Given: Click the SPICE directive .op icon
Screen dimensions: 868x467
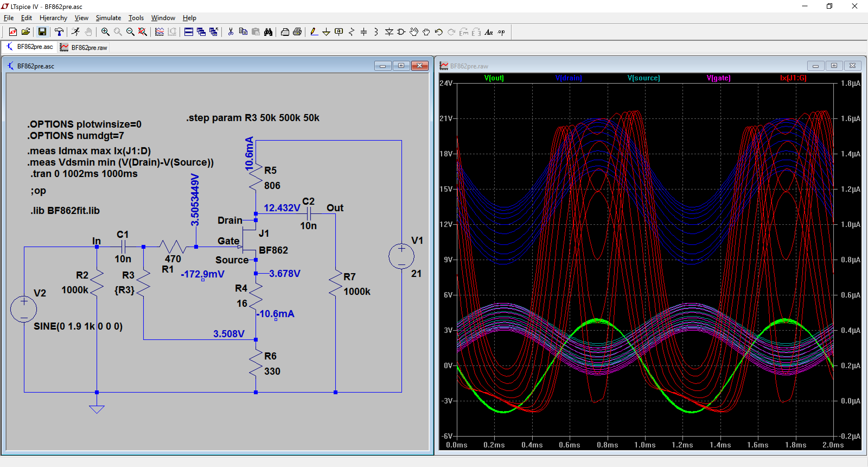Looking at the screenshot, I should (x=501, y=32).
